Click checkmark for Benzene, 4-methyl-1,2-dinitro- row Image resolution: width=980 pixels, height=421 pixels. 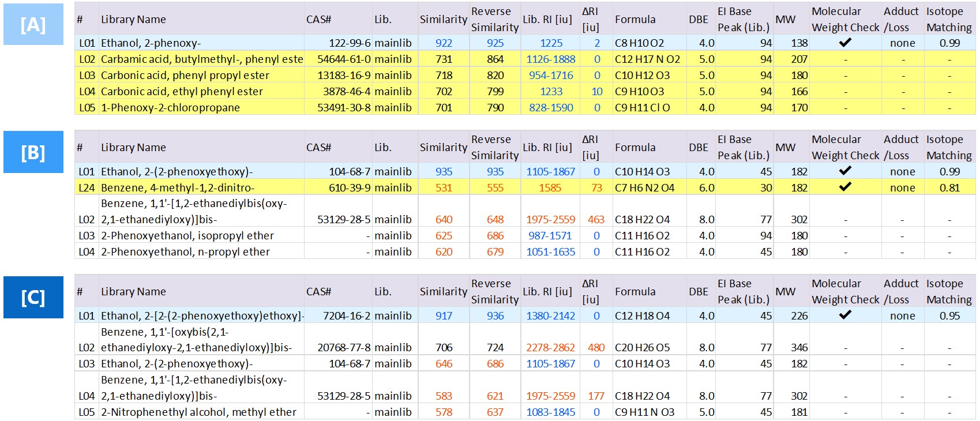[845, 187]
